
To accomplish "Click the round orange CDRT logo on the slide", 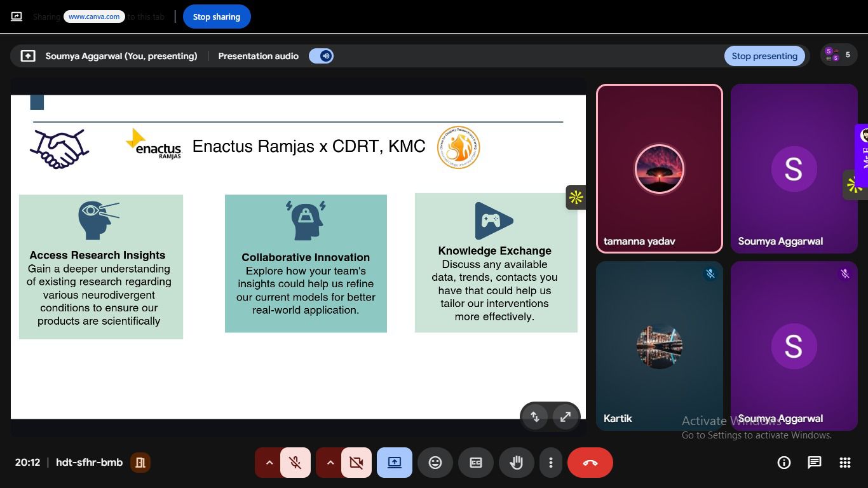I will pos(458,147).
